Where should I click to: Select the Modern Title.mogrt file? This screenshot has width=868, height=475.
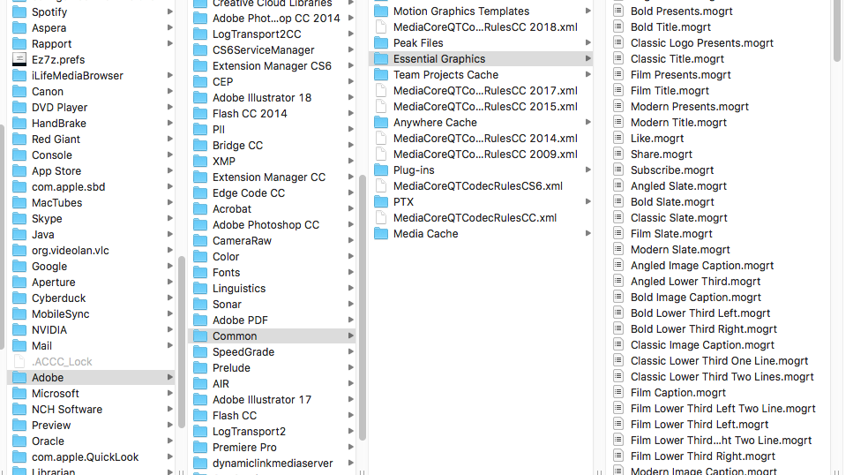719,123
